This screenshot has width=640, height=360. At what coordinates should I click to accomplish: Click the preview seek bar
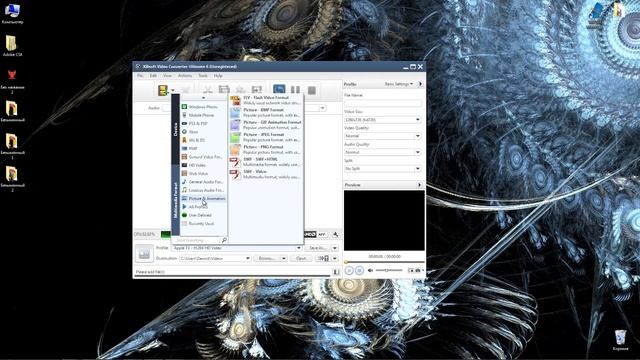click(x=384, y=262)
